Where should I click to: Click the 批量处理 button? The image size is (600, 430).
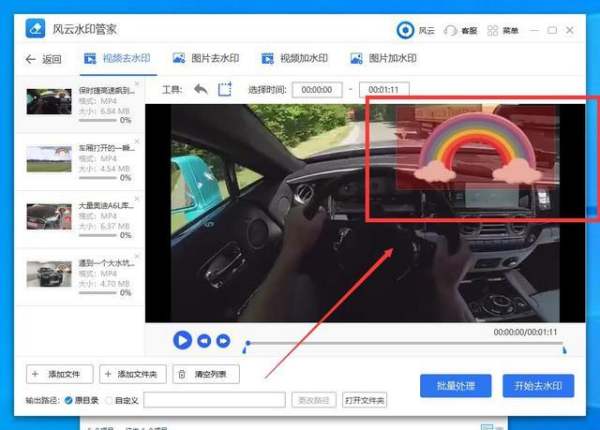455,385
